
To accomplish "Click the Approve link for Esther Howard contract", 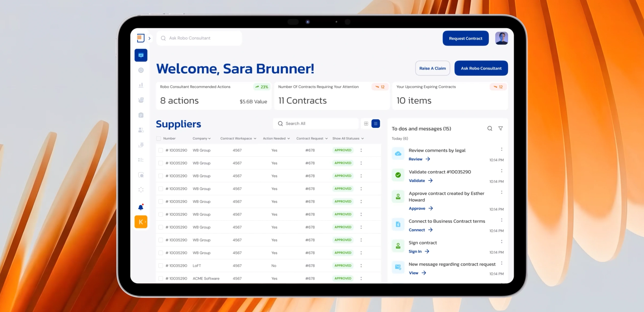I will click(421, 208).
